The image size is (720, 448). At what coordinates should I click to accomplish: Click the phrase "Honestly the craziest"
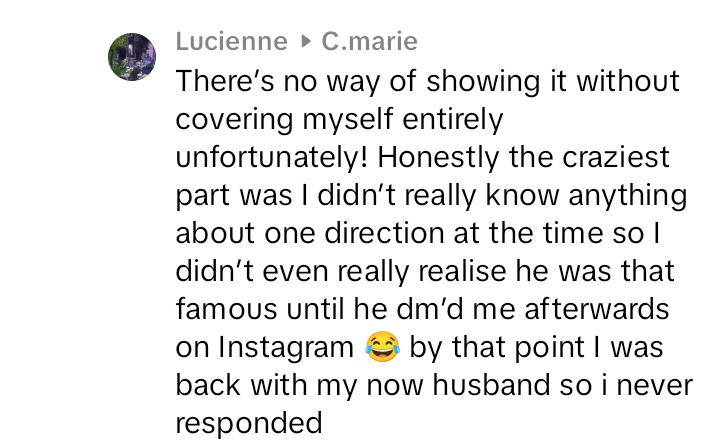pyautogui.click(x=523, y=158)
